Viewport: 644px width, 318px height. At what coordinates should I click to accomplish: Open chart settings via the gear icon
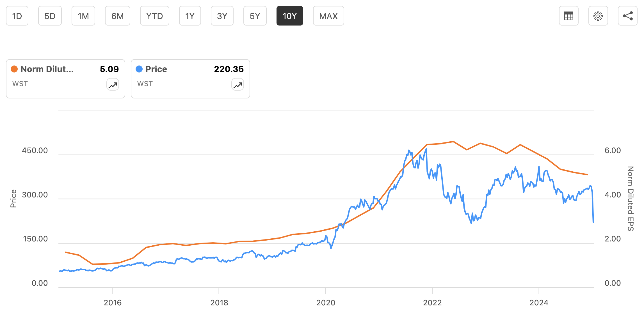pyautogui.click(x=598, y=16)
